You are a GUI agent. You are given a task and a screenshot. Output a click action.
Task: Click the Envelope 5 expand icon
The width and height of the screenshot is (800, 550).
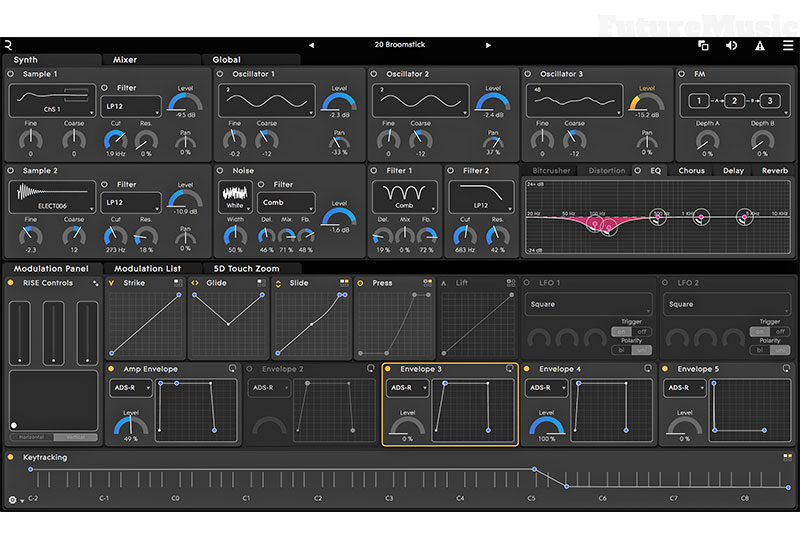[786, 368]
